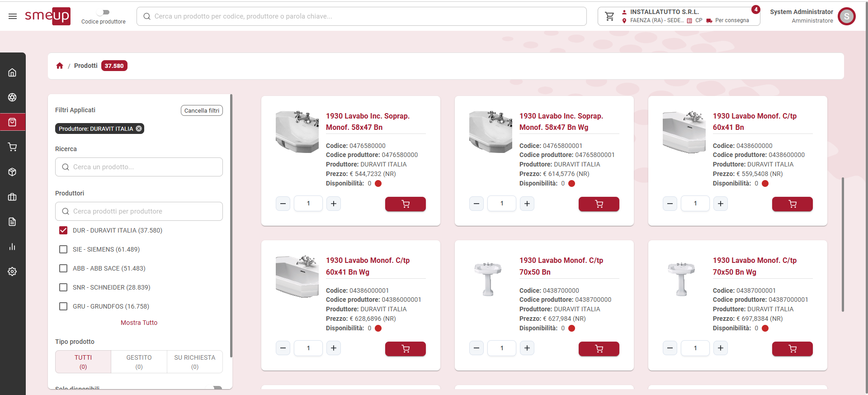Select the SU RICHIESTA product type tab
The image size is (868, 395).
coord(195,362)
